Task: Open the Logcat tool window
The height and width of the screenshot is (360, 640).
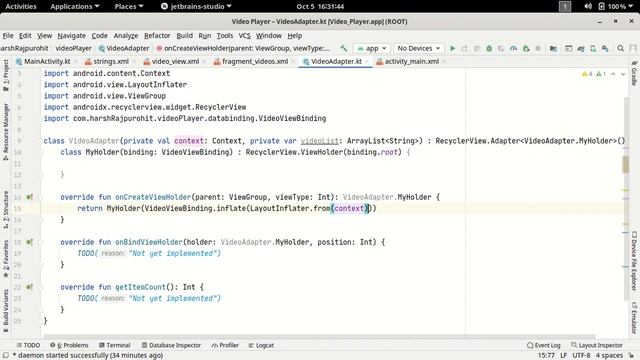Action: [x=261, y=345]
